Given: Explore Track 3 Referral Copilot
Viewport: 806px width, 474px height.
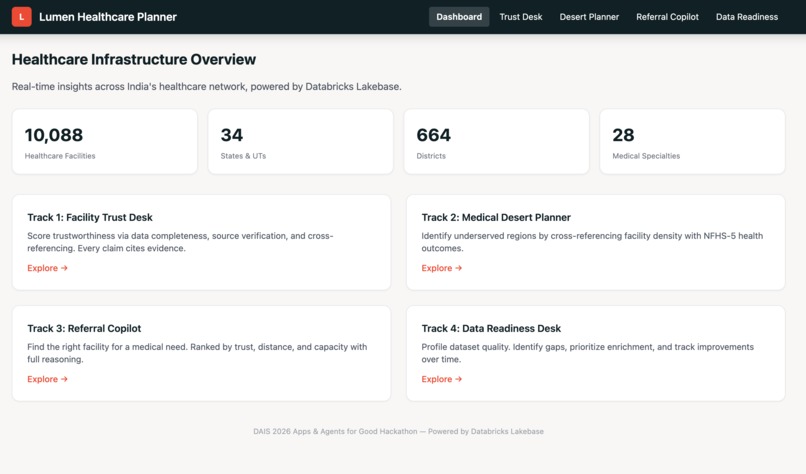Looking at the screenshot, I should pyautogui.click(x=47, y=379).
